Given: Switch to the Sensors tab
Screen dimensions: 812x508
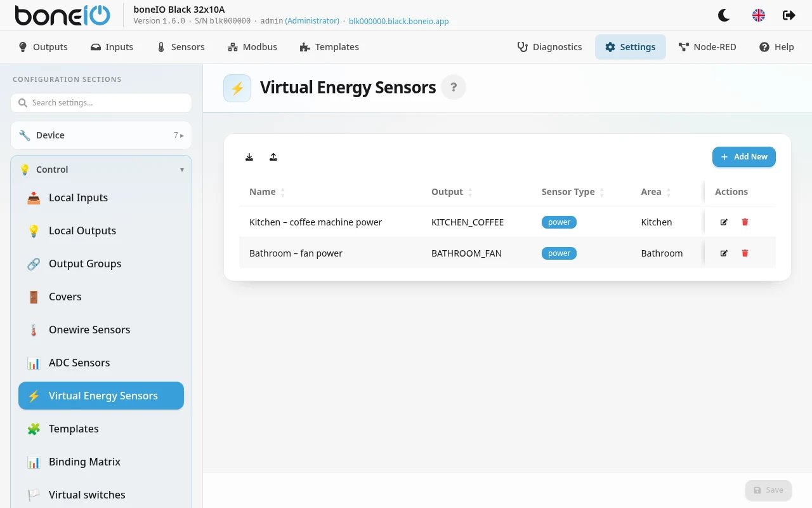Looking at the screenshot, I should 181,47.
